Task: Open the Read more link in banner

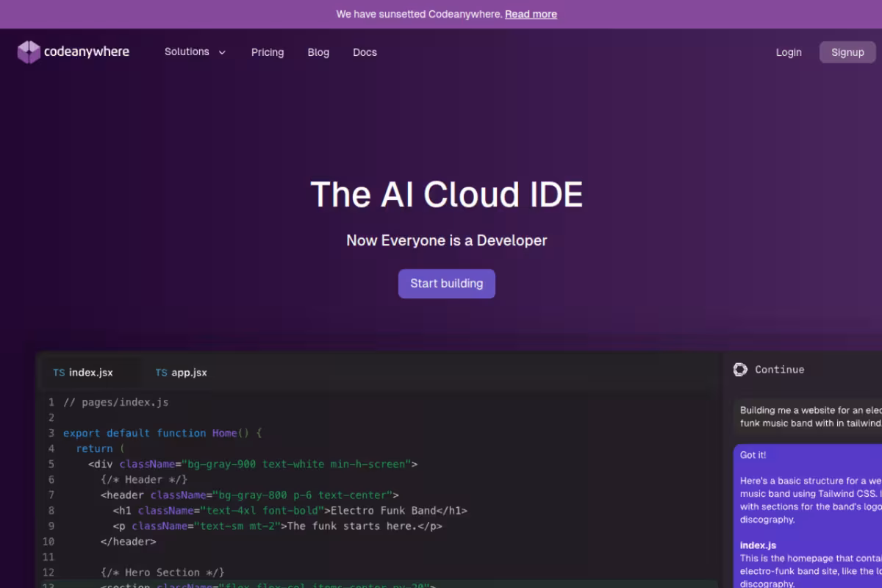Action: [531, 14]
